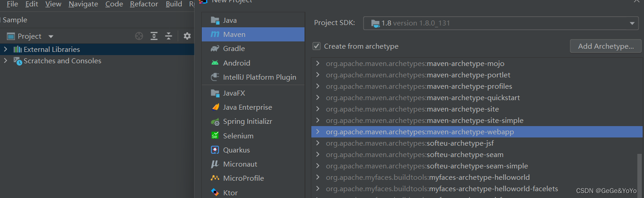Click the locate-in-project target icon

[139, 36]
